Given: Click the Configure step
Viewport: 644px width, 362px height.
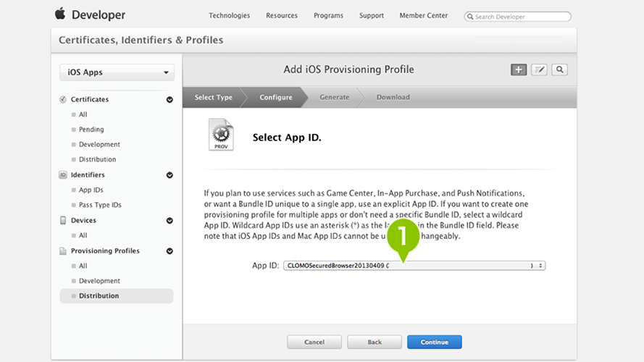Looking at the screenshot, I should (275, 97).
